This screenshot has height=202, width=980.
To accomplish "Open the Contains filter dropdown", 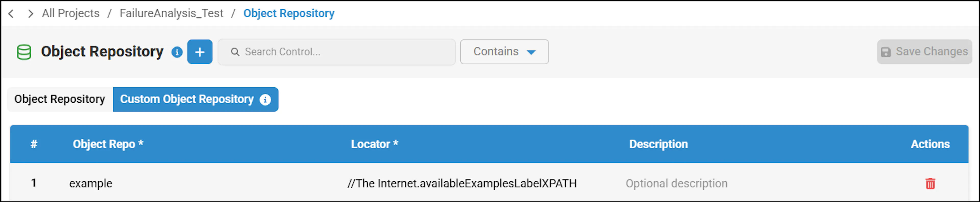I will tap(504, 52).
